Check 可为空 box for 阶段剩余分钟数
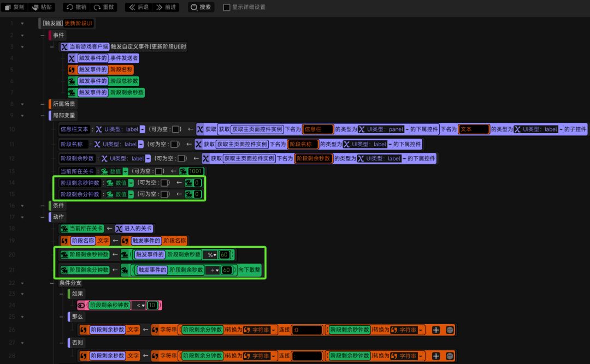The width and height of the screenshot is (590, 364). click(164, 194)
